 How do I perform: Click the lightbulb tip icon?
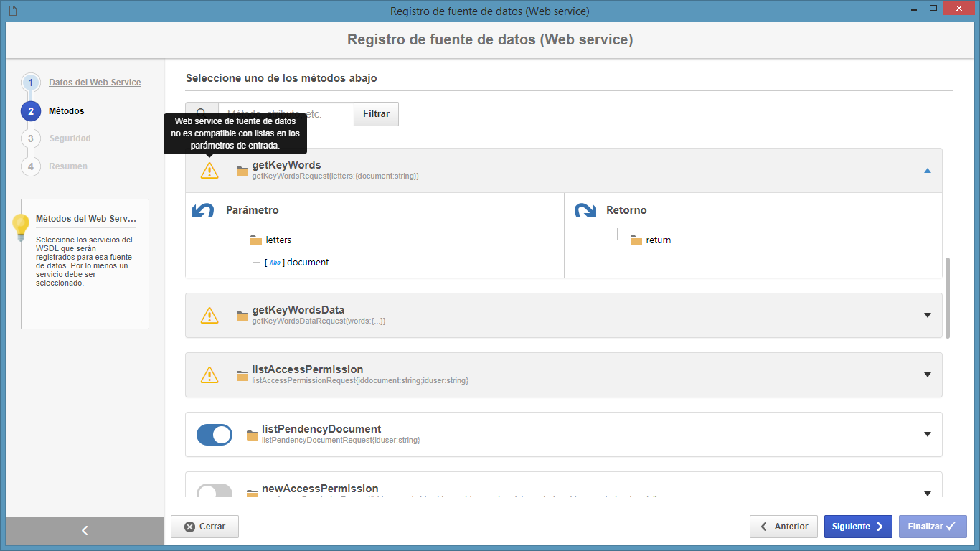click(x=21, y=227)
